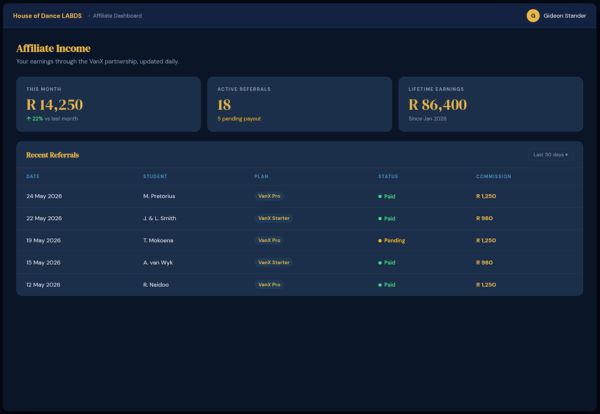Click VanX Pro badge in T. Mokoena row
The image size is (600, 414).
269,241
